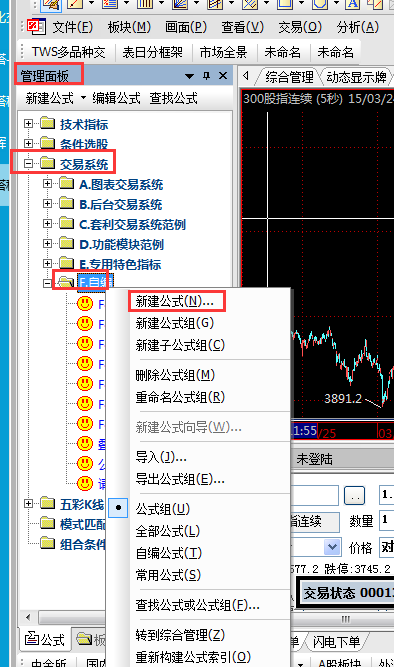The height and width of the screenshot is (667, 394).
Task: Click the 五彩K线 folder icon
Action: [48, 504]
